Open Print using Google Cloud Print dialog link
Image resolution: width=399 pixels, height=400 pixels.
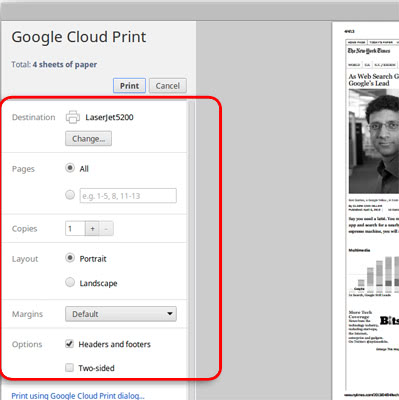(78, 396)
